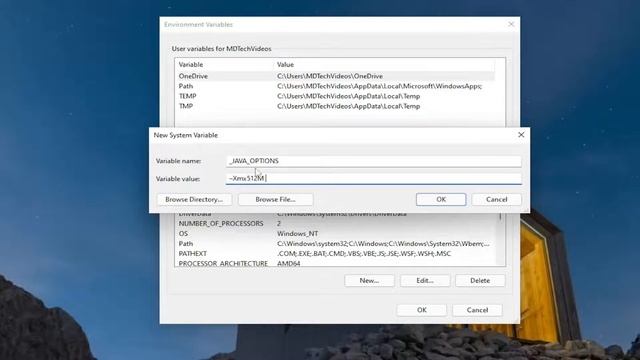Click OK in New System Variable dialog
This screenshot has height=360, width=640.
(441, 199)
